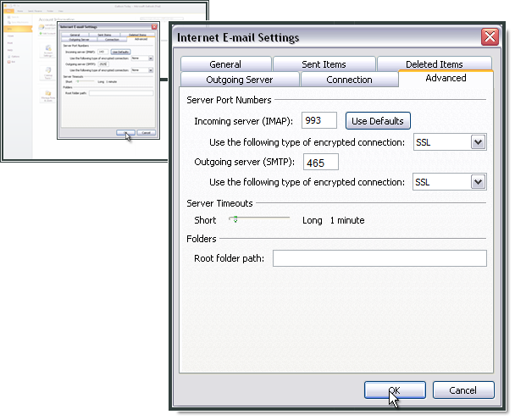Select the highlighted Info item in thumbnail sidebar
This screenshot has width=515, height=420.
click(18, 29)
